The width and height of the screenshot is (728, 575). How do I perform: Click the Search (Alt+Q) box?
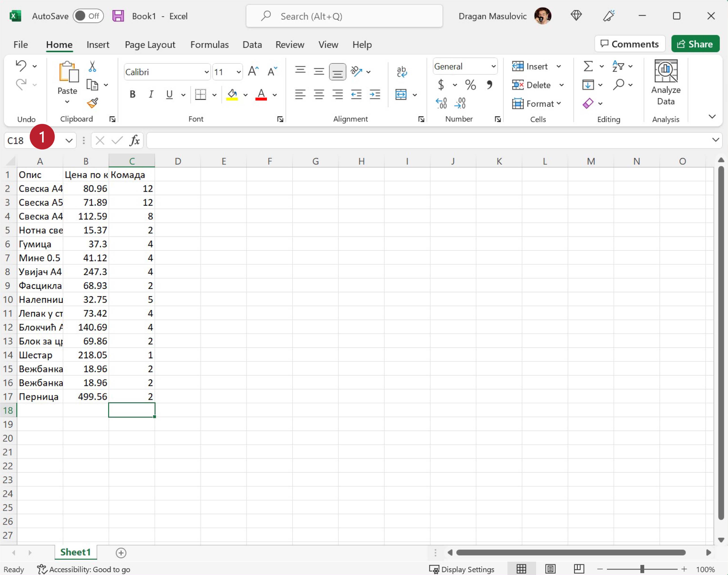344,16
